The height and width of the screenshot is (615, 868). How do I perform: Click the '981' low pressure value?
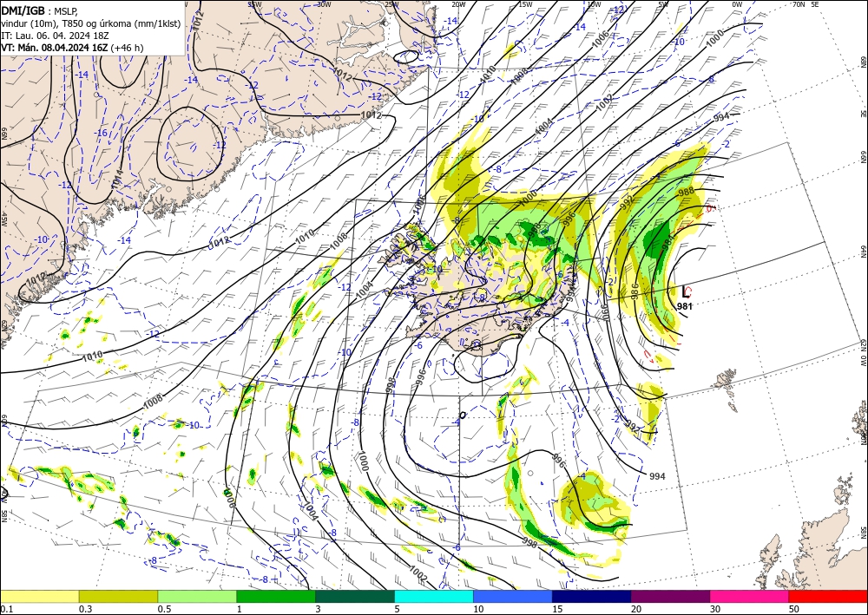pos(685,306)
